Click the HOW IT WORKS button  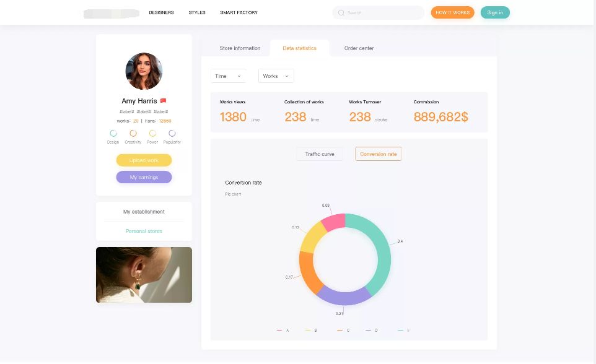click(452, 12)
